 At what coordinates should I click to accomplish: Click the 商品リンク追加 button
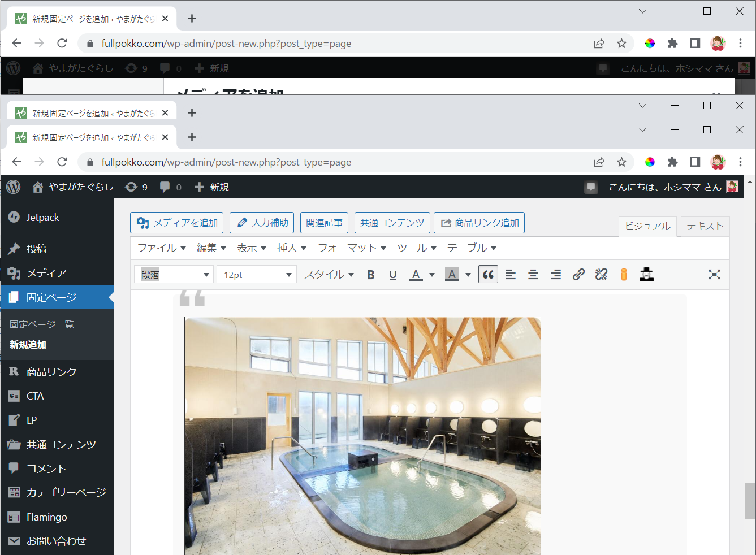[x=479, y=223]
